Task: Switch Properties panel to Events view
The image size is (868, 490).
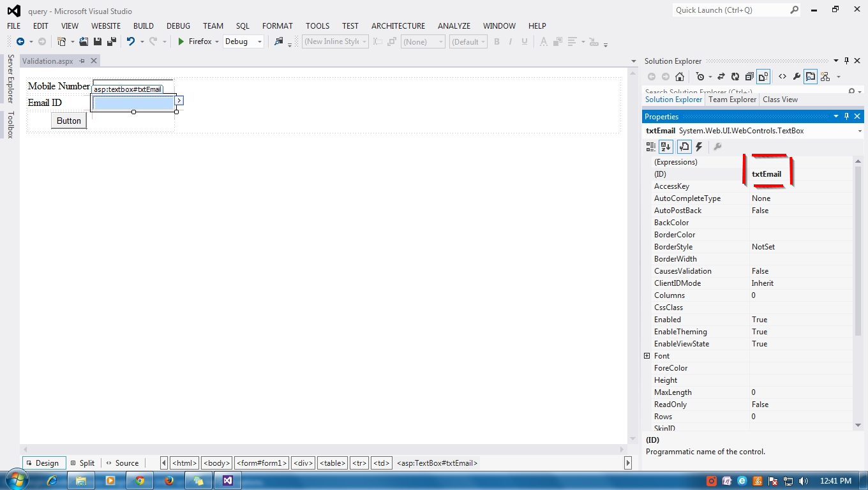Action: point(698,146)
